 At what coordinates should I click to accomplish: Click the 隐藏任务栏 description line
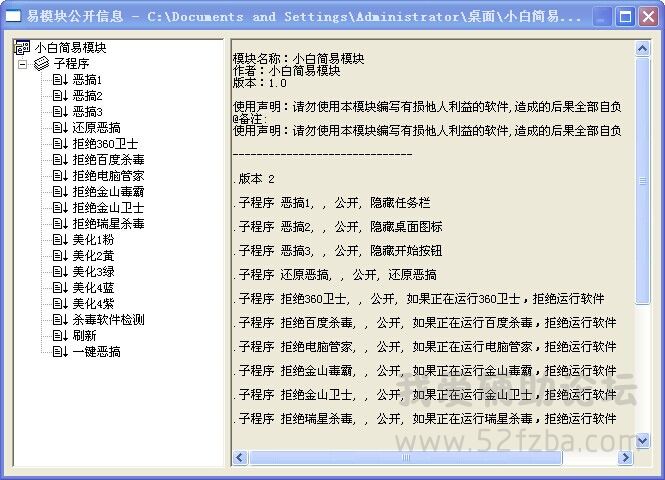point(332,203)
